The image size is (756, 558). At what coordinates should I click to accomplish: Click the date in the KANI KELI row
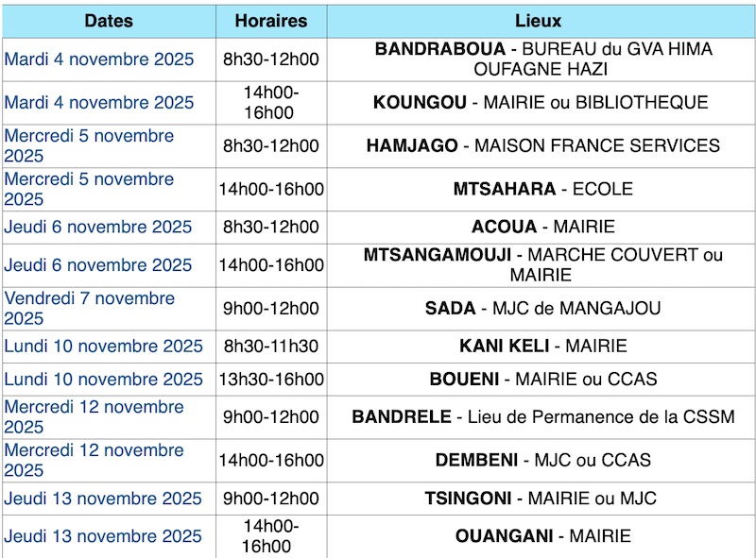coord(104,347)
